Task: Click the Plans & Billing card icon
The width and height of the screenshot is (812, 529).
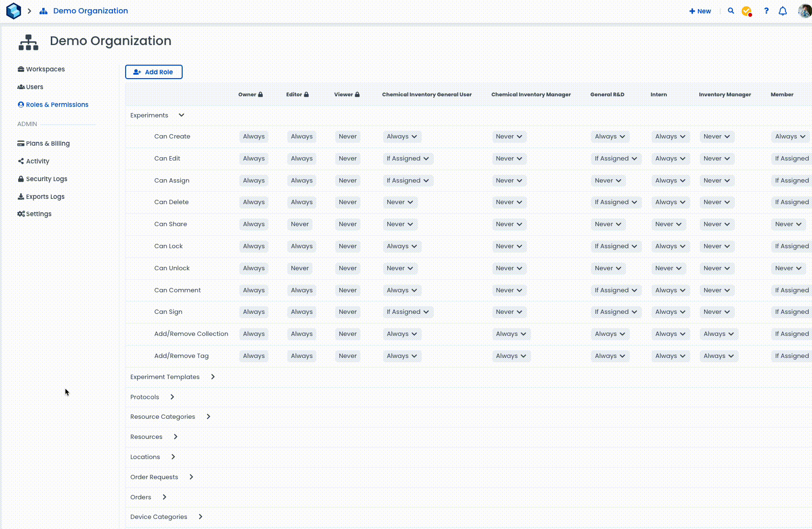Action: pos(21,143)
